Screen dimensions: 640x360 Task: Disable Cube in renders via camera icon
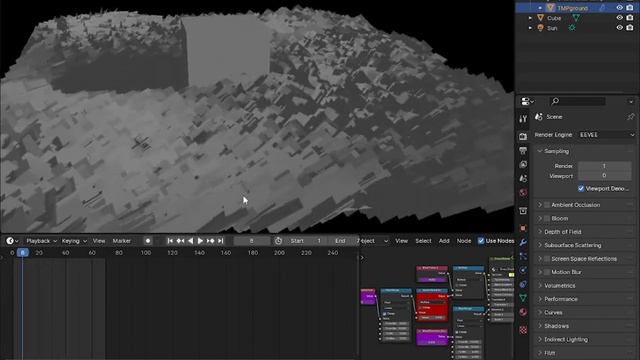(630, 18)
